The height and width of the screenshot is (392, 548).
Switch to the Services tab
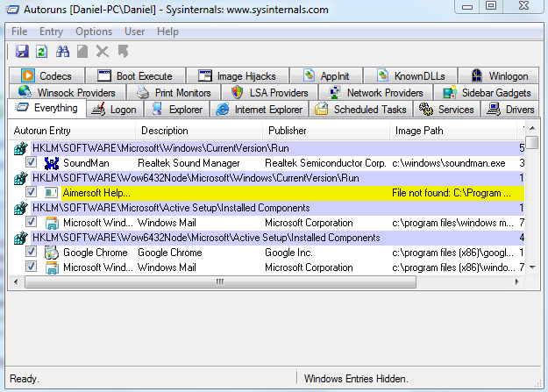click(x=447, y=110)
